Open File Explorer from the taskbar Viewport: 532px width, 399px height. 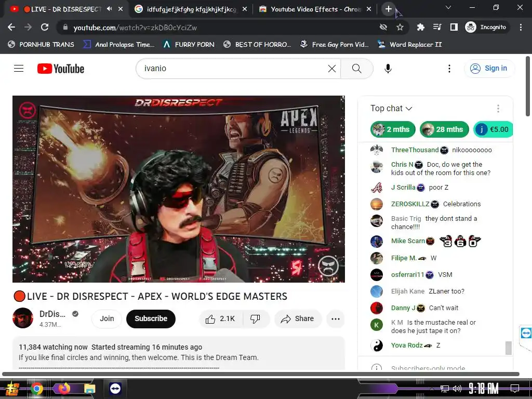[90, 389]
